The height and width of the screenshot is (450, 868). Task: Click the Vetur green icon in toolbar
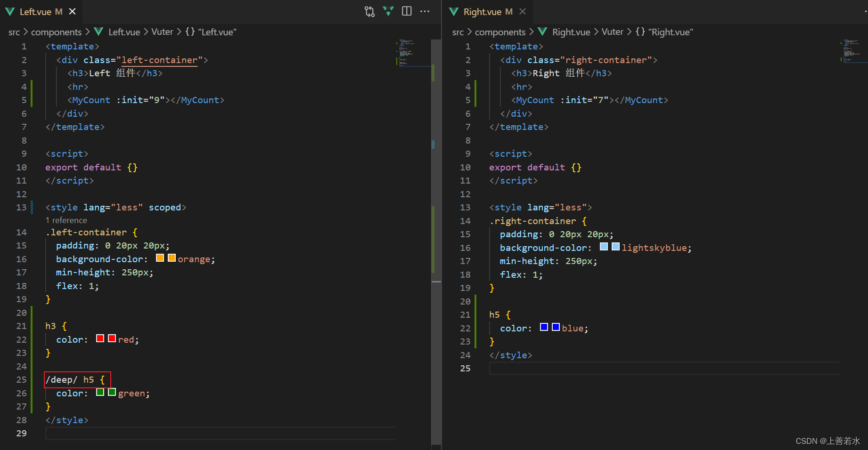[388, 11]
